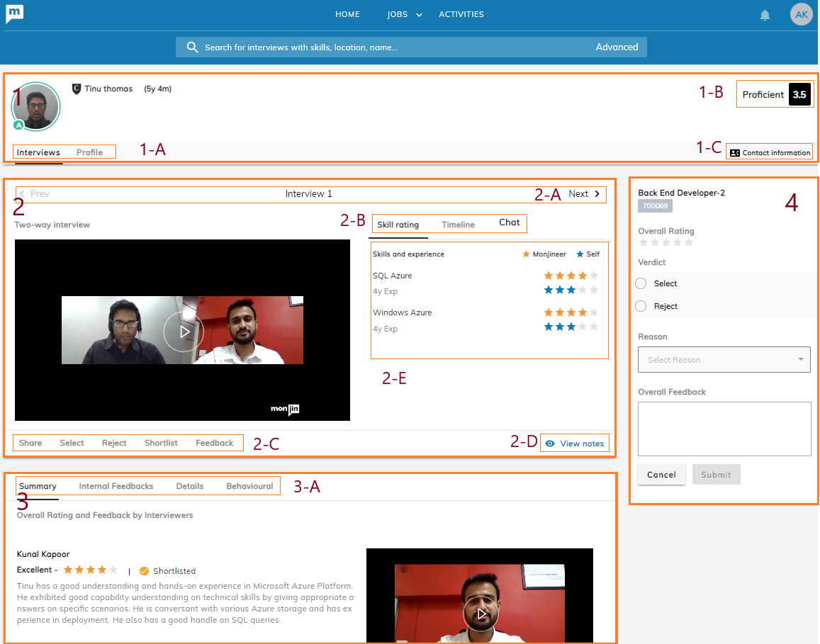Open the AK user avatar menu
The height and width of the screenshot is (644, 820).
click(801, 14)
